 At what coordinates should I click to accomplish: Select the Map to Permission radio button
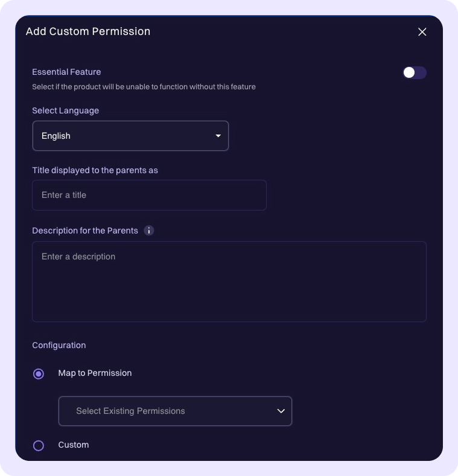39,374
